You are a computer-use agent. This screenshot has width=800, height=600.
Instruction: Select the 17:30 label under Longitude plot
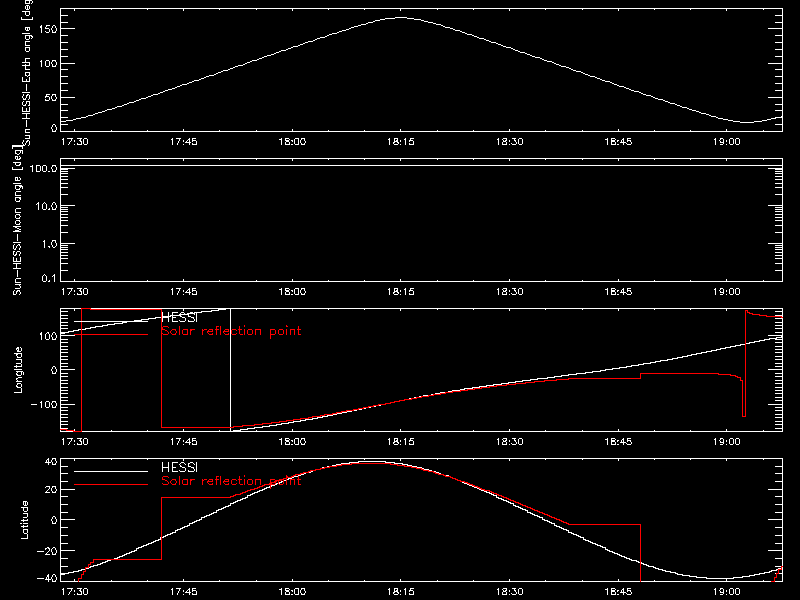pos(74,441)
